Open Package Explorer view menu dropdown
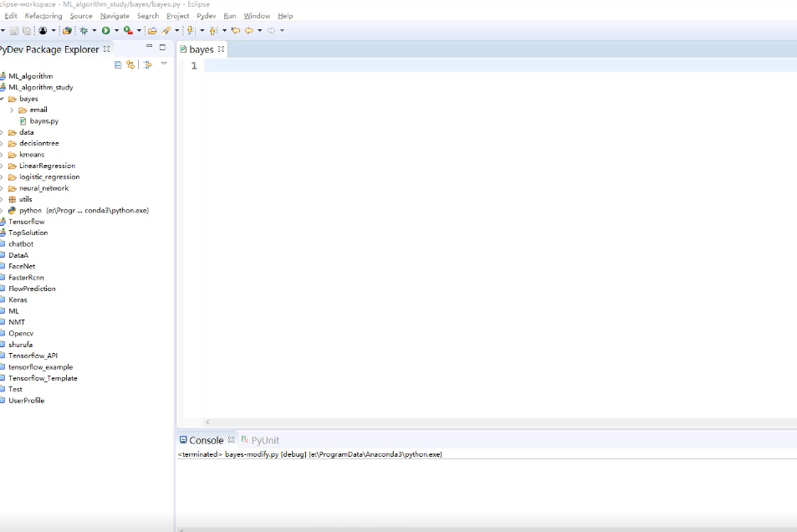Viewport: 797px width, 532px height. (164, 64)
